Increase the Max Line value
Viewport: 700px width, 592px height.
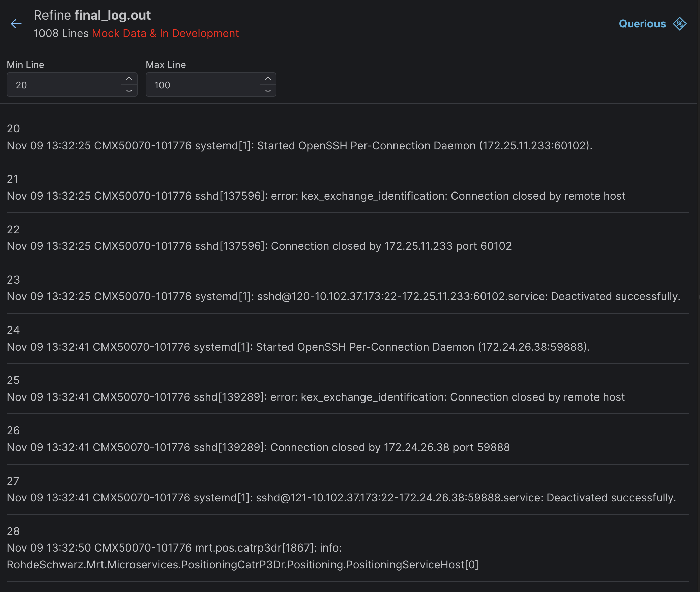268,79
